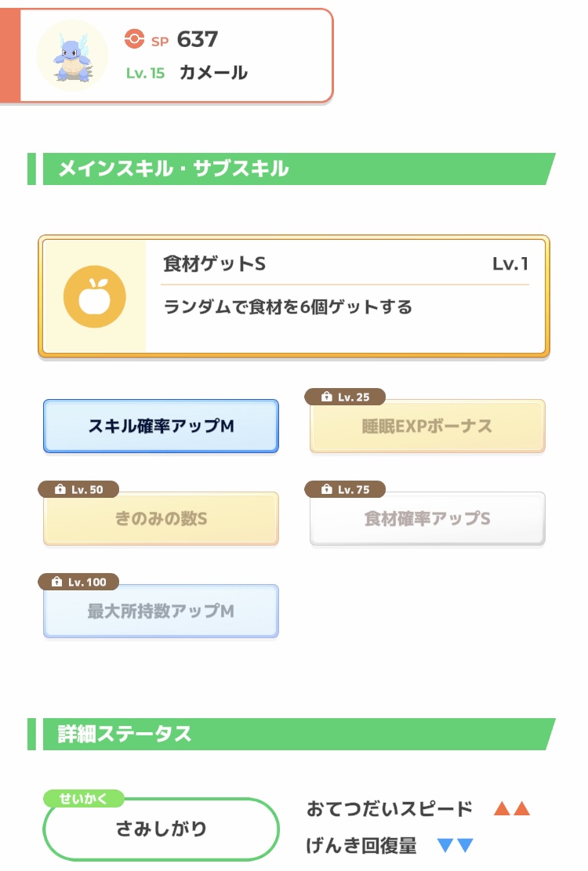Click the Lv. 25 lock badge
This screenshot has height=871, width=588.
(345, 397)
